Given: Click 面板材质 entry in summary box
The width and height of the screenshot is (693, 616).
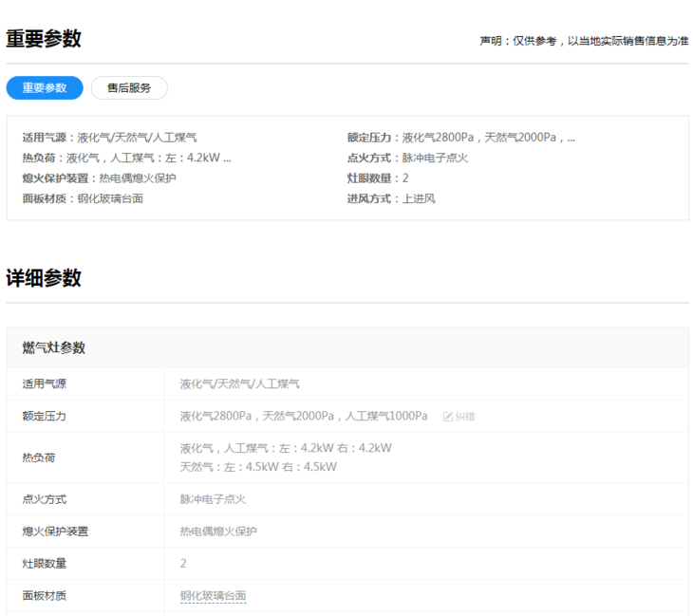Looking at the screenshot, I should (83, 199).
